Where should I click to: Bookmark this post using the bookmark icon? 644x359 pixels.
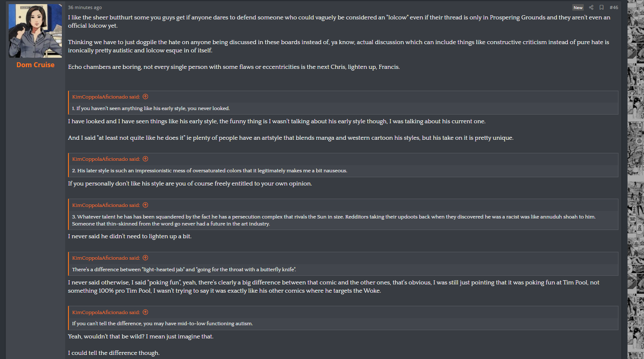602,7
